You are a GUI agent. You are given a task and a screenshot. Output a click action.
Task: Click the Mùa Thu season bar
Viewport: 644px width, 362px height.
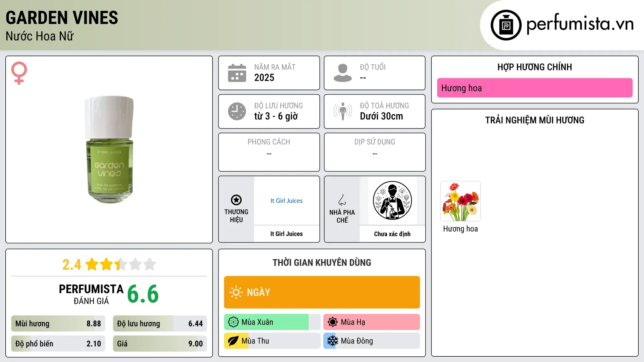point(272,341)
